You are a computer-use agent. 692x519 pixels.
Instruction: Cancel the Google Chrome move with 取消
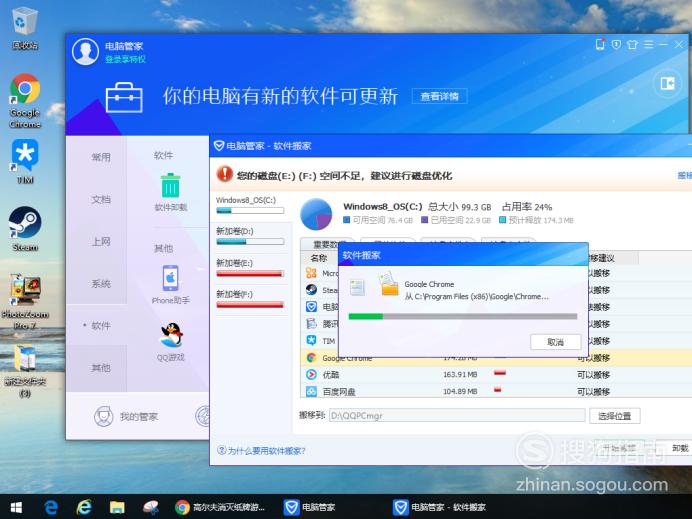coord(555,342)
